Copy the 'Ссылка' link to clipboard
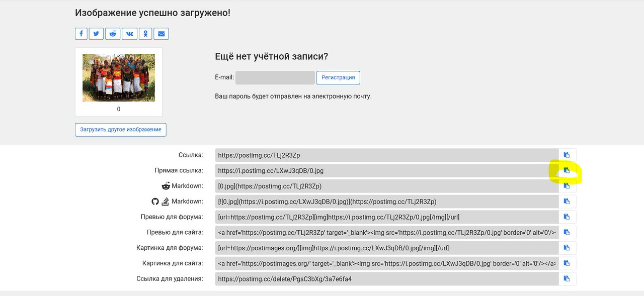Screen dimensions: 644x296 point(567,155)
